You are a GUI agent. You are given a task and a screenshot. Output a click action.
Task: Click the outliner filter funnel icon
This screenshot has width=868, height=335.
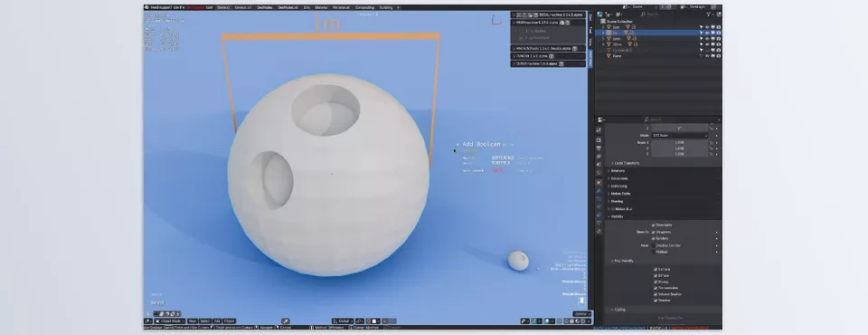(708, 14)
